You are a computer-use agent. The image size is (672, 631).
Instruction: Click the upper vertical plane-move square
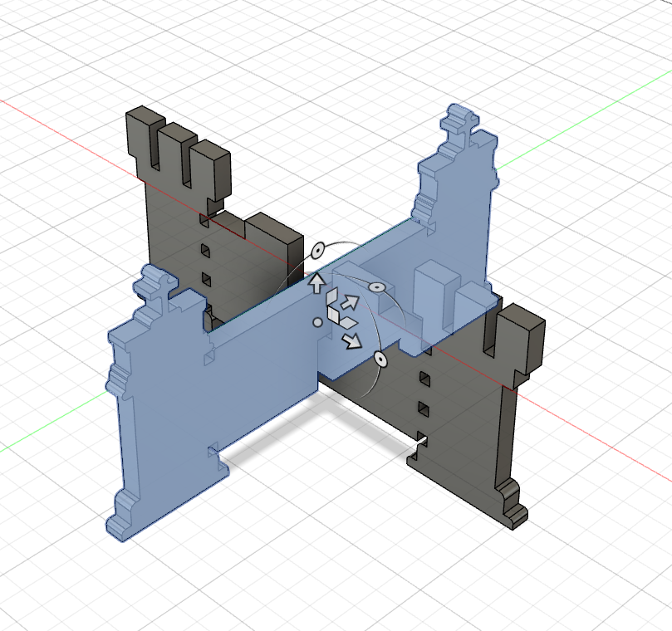click(331, 298)
